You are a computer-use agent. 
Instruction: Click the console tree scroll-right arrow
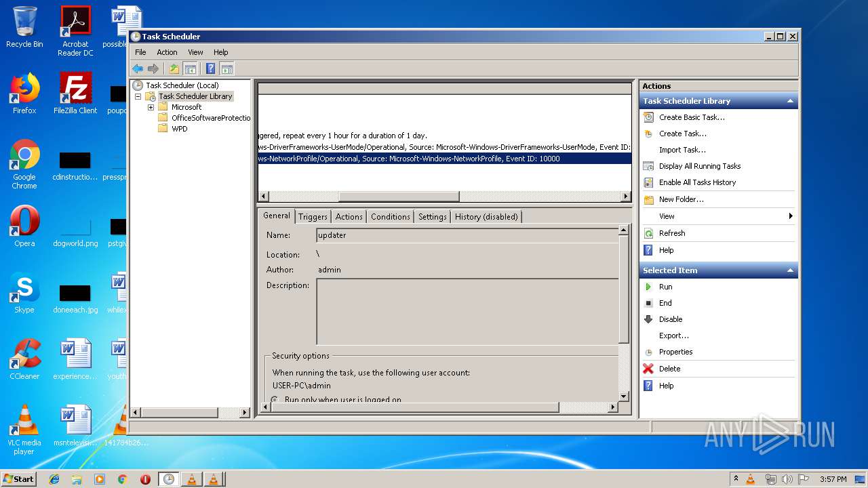coord(245,412)
